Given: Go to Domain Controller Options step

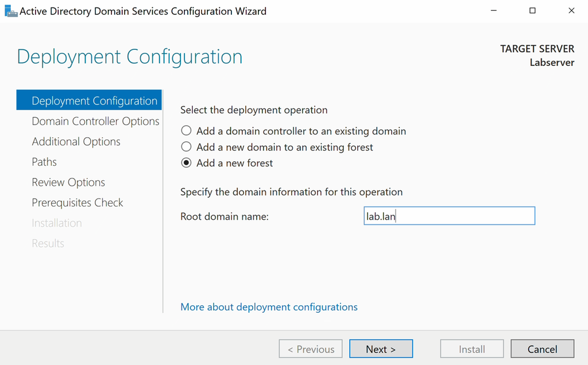Looking at the screenshot, I should [x=96, y=121].
